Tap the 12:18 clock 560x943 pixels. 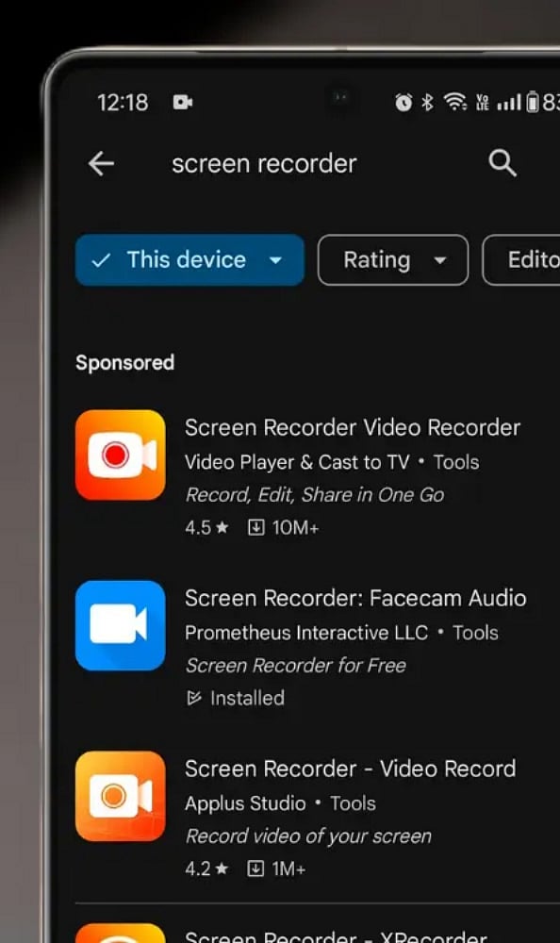123,103
